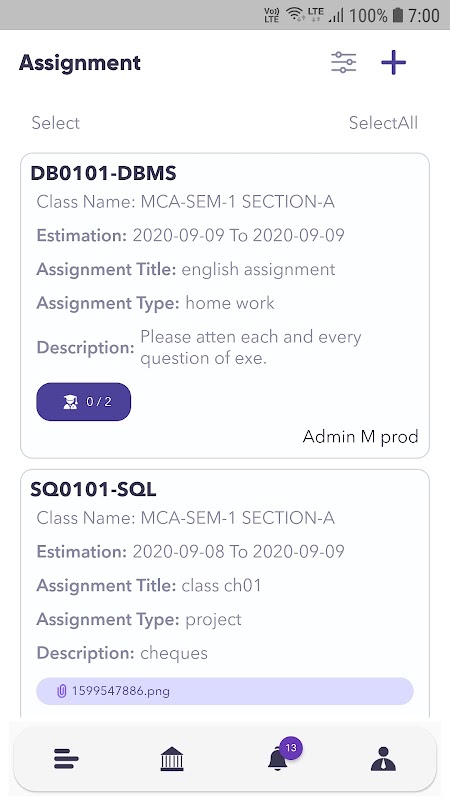Tap Select to enable selection mode

[56, 123]
